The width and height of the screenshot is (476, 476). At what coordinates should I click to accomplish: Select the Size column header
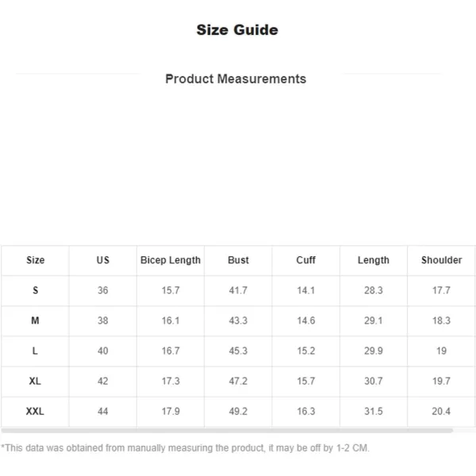tap(35, 260)
